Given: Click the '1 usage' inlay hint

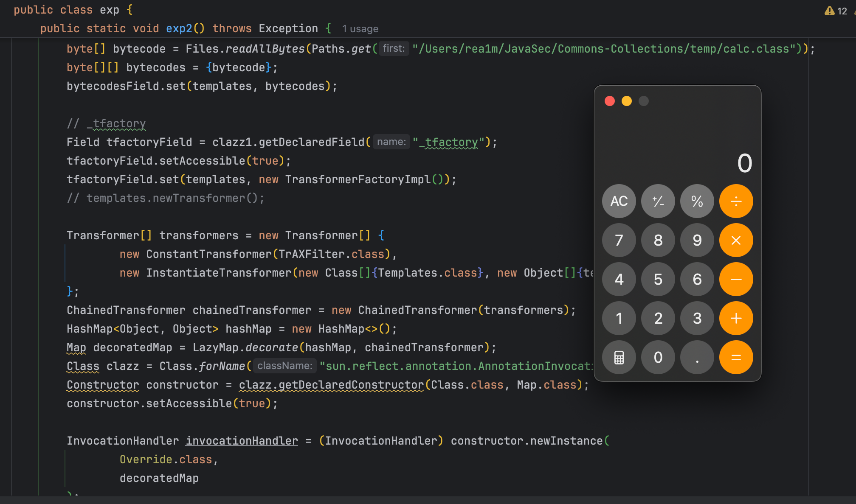Looking at the screenshot, I should tap(360, 29).
